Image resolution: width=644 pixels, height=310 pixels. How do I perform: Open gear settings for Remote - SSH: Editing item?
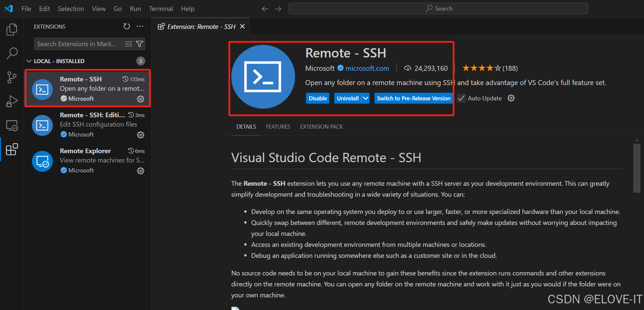pyautogui.click(x=141, y=135)
